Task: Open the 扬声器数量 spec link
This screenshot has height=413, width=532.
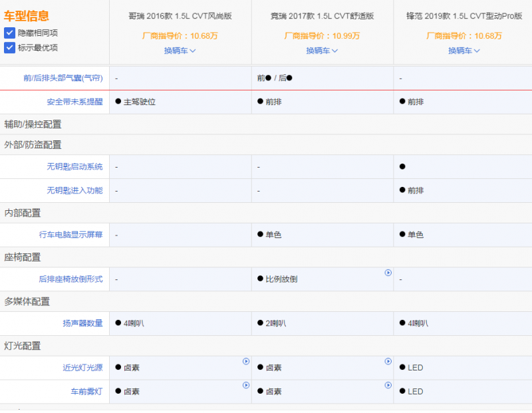Action: [x=82, y=323]
